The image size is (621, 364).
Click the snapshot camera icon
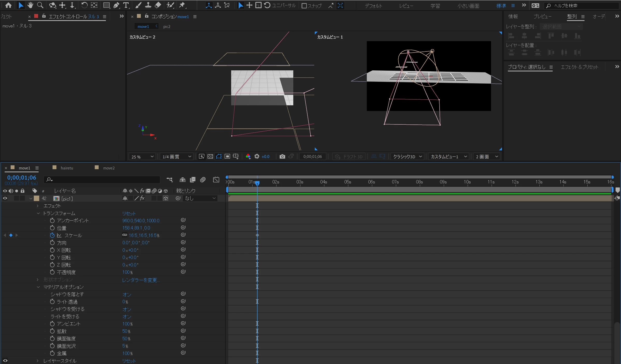(282, 157)
